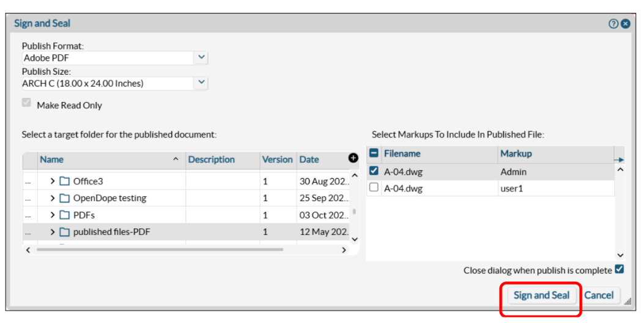Viewport: 644px width, 323px height.
Task: Click row options dots beside PDFs
Action: click(x=28, y=216)
